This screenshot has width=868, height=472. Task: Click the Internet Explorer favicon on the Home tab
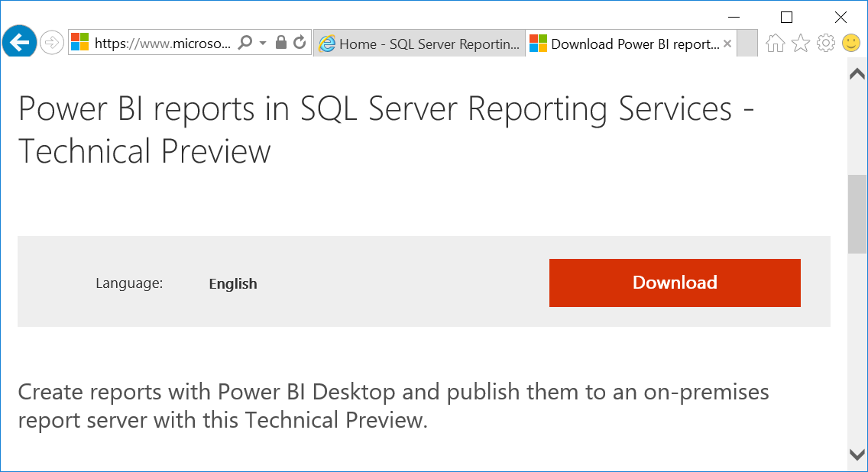[x=329, y=44]
